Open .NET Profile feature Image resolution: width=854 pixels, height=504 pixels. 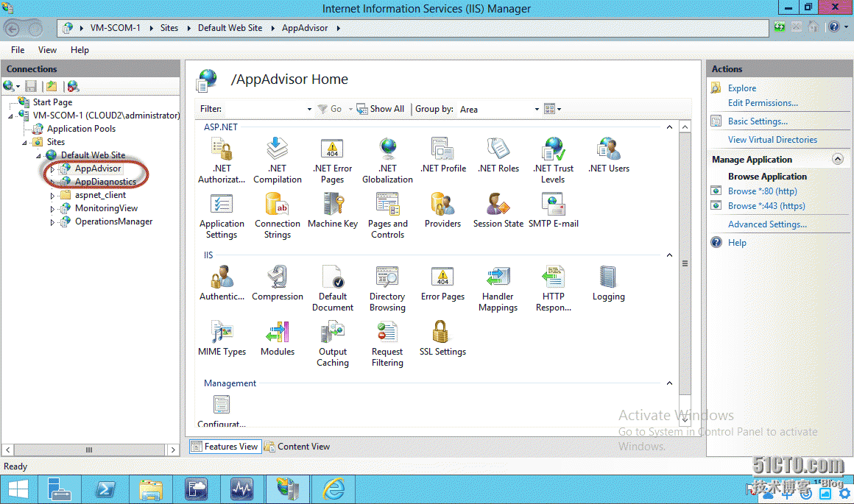point(442,155)
